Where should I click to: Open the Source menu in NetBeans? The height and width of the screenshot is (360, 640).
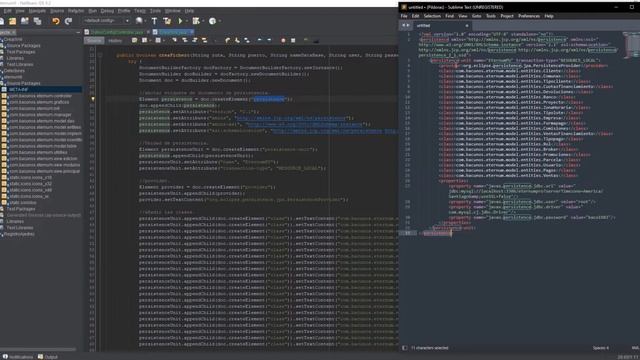(57, 11)
